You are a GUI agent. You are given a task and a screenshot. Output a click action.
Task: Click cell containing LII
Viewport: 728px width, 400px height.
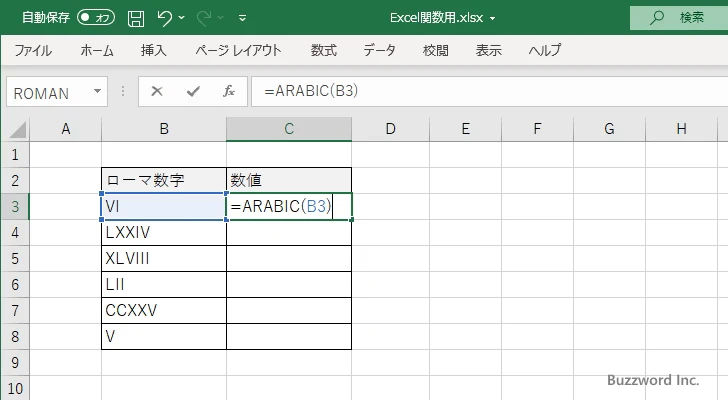(164, 284)
